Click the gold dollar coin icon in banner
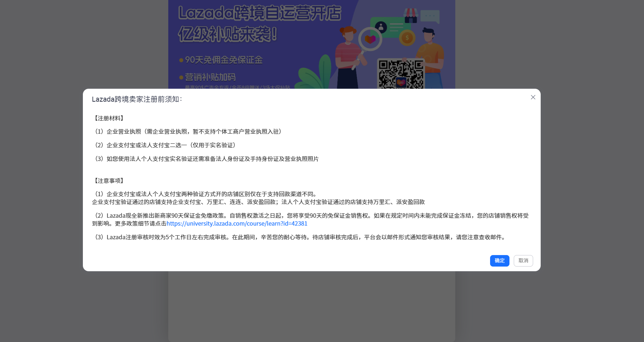 click(407, 38)
